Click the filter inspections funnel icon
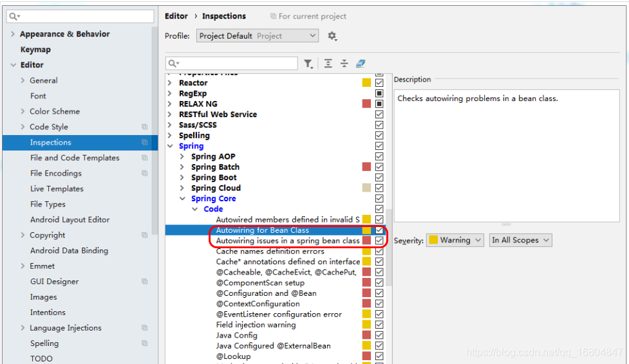The width and height of the screenshot is (629, 364). [308, 63]
